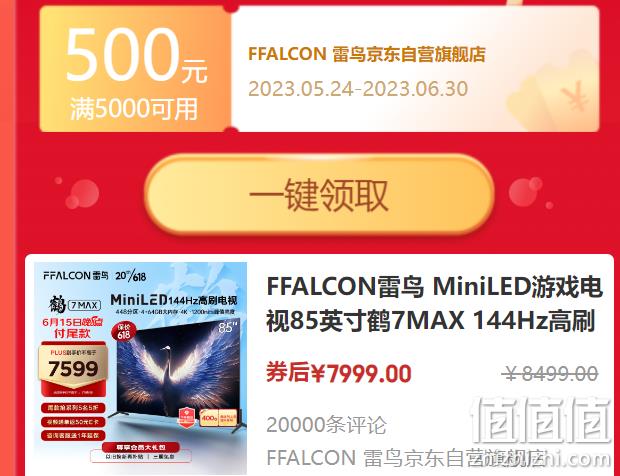Image resolution: width=620 pixels, height=476 pixels.
Task: Click the faded ¥ coupon watermark icon
Action: (575, 95)
